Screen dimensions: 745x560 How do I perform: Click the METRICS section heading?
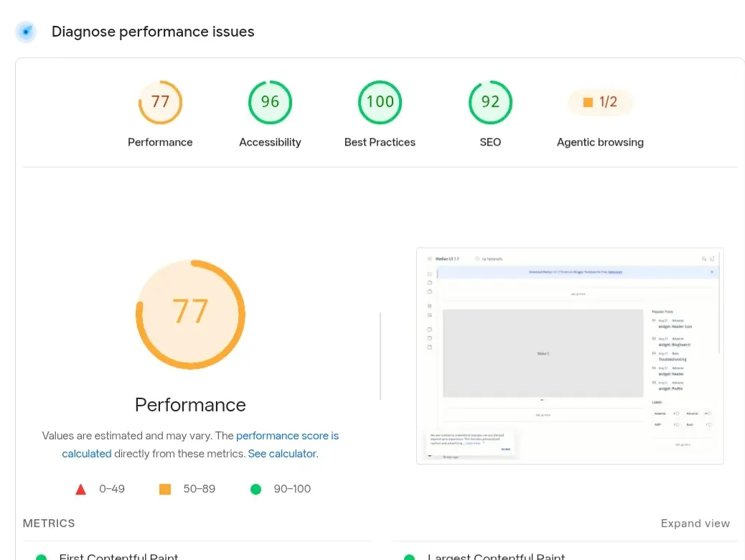(x=49, y=523)
